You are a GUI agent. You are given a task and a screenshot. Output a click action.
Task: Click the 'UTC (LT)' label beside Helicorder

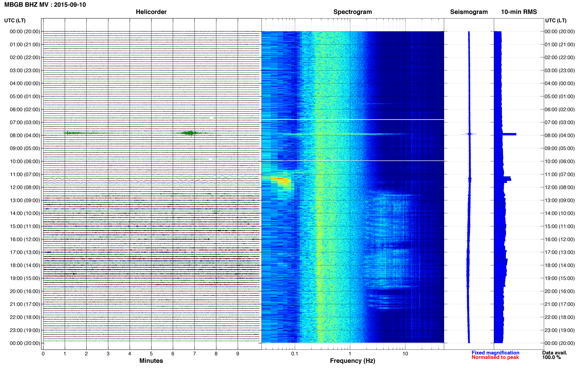tap(15, 20)
